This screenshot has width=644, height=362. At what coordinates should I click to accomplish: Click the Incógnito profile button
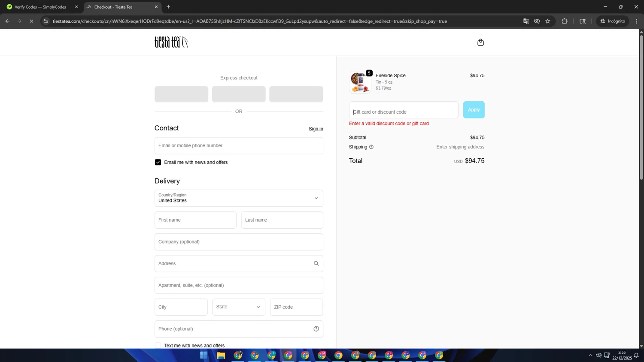(613, 21)
